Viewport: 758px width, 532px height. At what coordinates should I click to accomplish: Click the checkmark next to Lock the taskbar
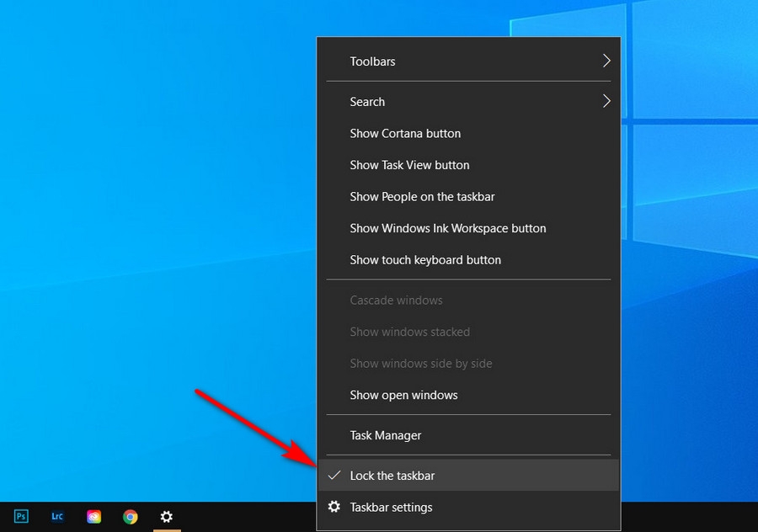pos(334,476)
